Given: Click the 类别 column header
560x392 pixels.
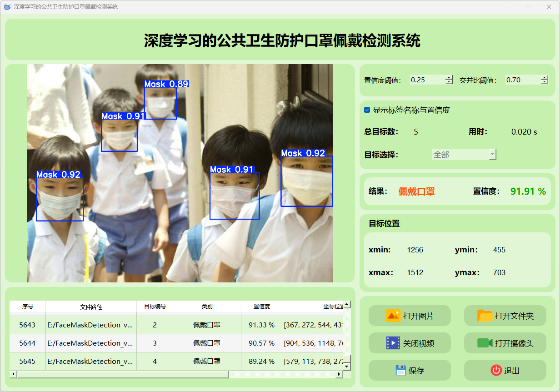Looking at the screenshot, I should click(x=207, y=307).
